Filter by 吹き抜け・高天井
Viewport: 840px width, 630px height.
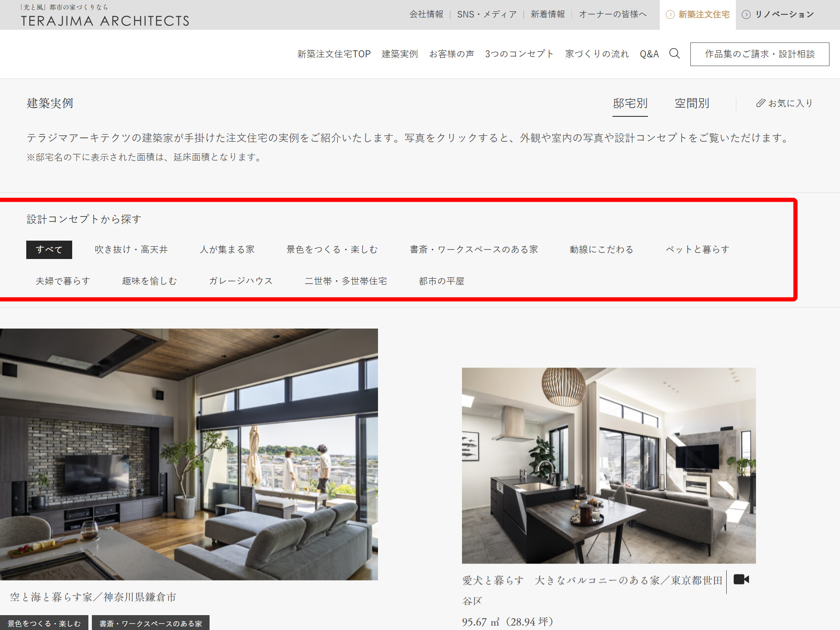(131, 250)
